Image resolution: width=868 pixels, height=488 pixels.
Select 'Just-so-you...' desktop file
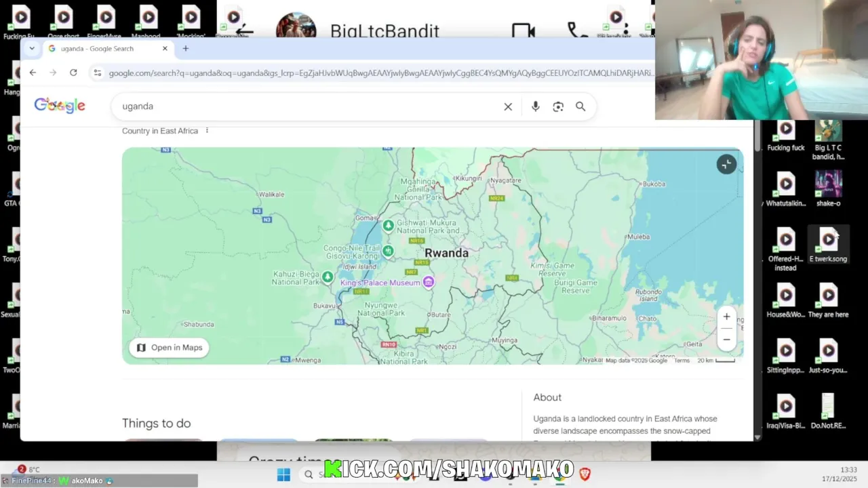point(828,357)
